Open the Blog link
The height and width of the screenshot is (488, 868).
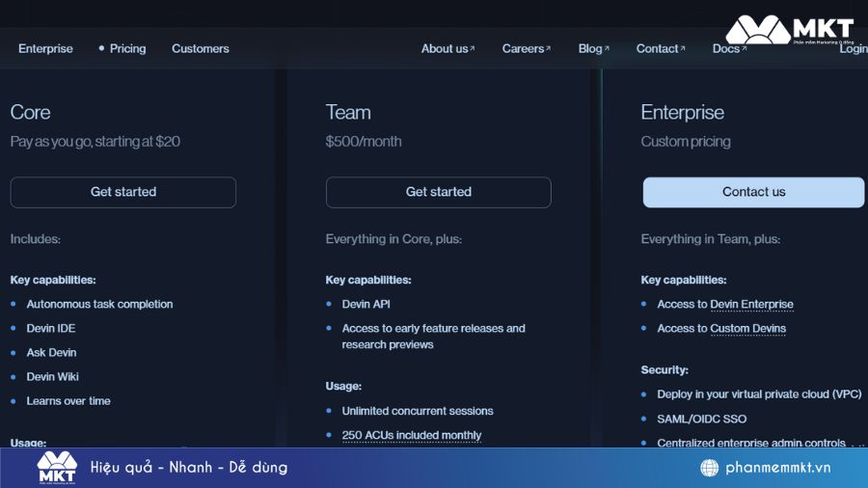point(593,48)
